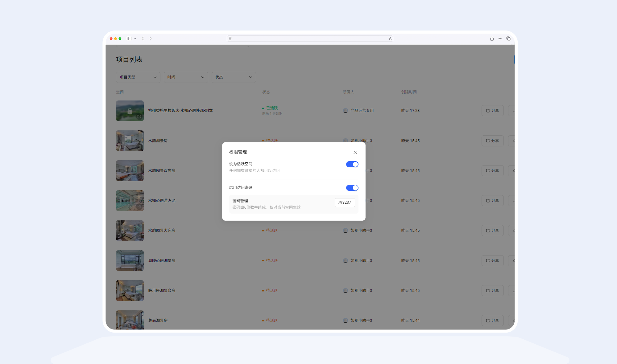Click the 静月轩湖景套房 project name
This screenshot has width=617, height=364.
[x=162, y=291]
